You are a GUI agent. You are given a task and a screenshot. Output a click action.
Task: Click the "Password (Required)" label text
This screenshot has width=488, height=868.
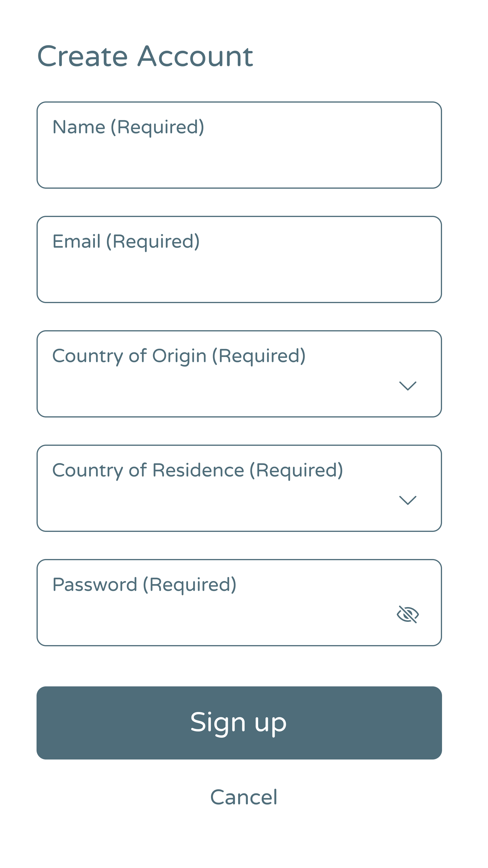(x=144, y=585)
